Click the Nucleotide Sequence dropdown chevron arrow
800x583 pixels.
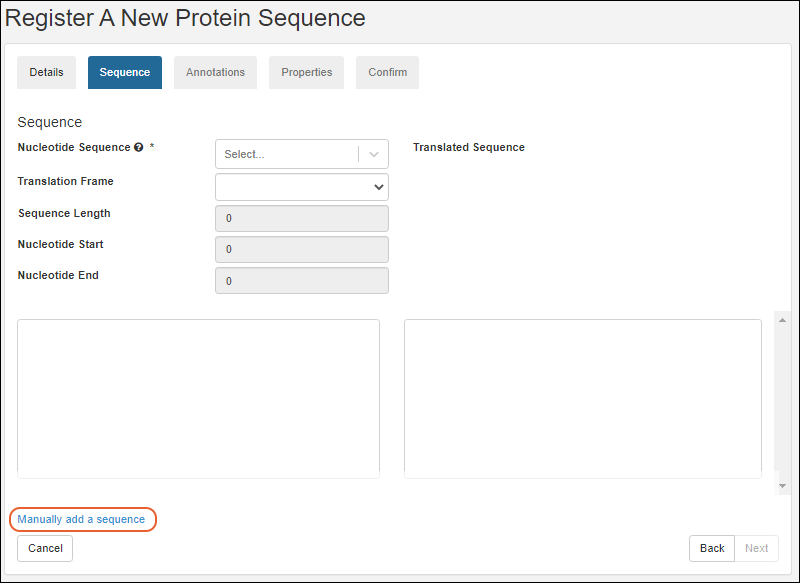pos(374,154)
